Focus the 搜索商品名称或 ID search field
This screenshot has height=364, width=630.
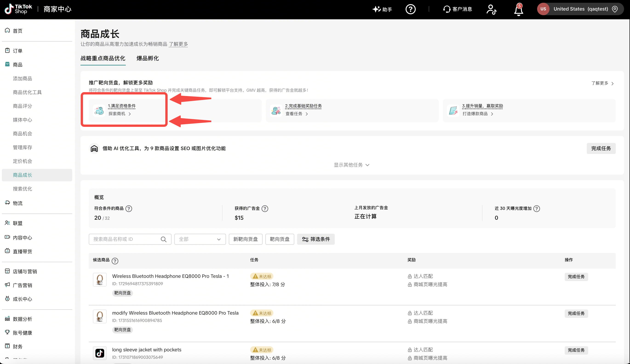(130, 239)
